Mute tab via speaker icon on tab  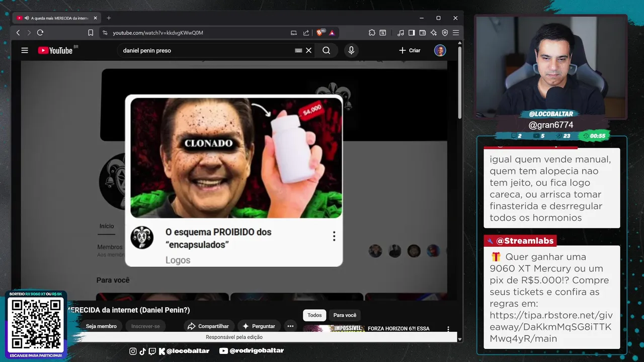point(26,18)
